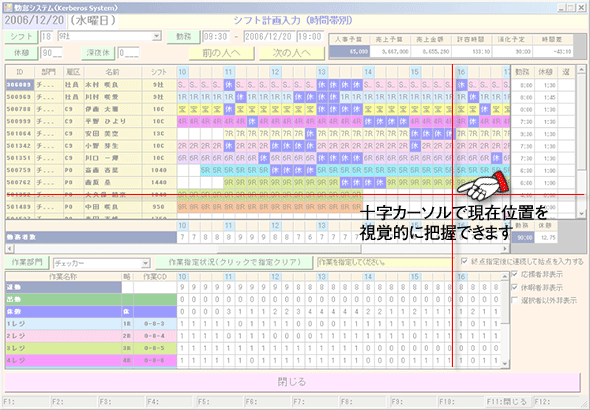Screen dimensions: 590x410
Task: Click the シフト column header in staff grid
Action: (159, 72)
